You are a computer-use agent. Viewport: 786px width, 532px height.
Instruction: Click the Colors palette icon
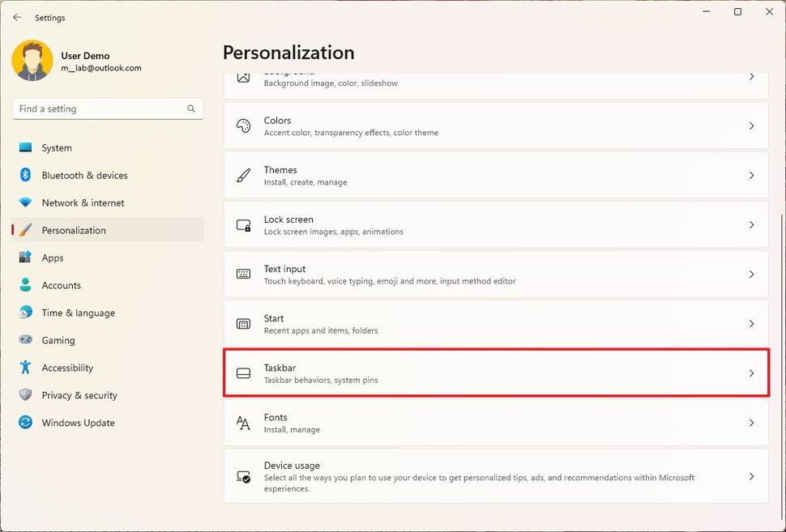point(243,126)
